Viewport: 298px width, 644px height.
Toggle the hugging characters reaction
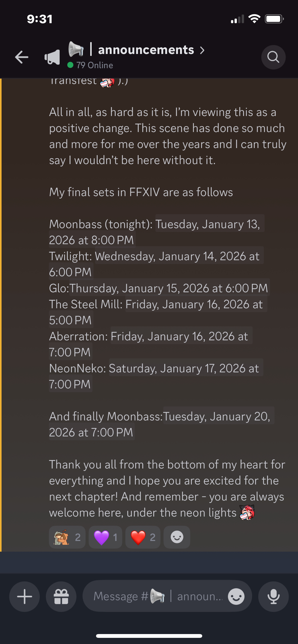[x=67, y=537]
